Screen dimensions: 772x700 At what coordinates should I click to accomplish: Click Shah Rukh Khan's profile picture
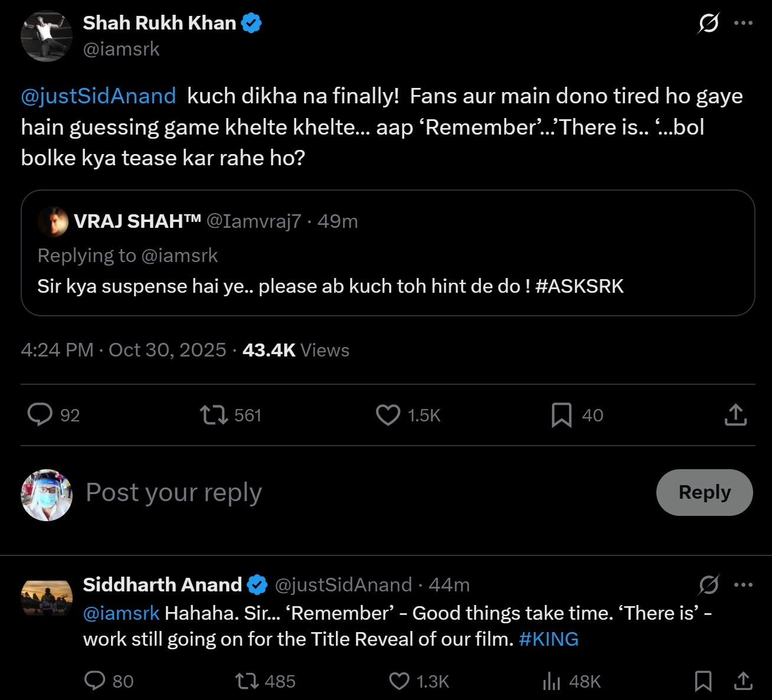point(47,36)
